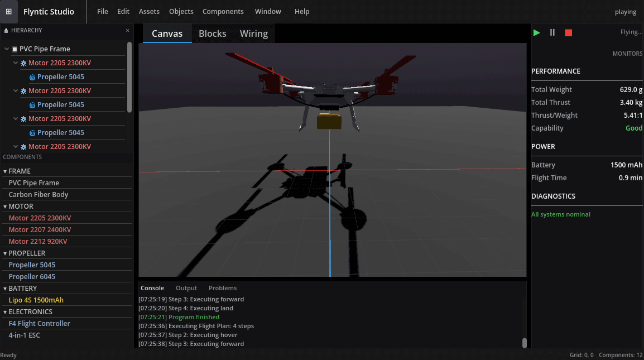The width and height of the screenshot is (644, 360).
Task: Select the Console tab
Action: coord(152,288)
